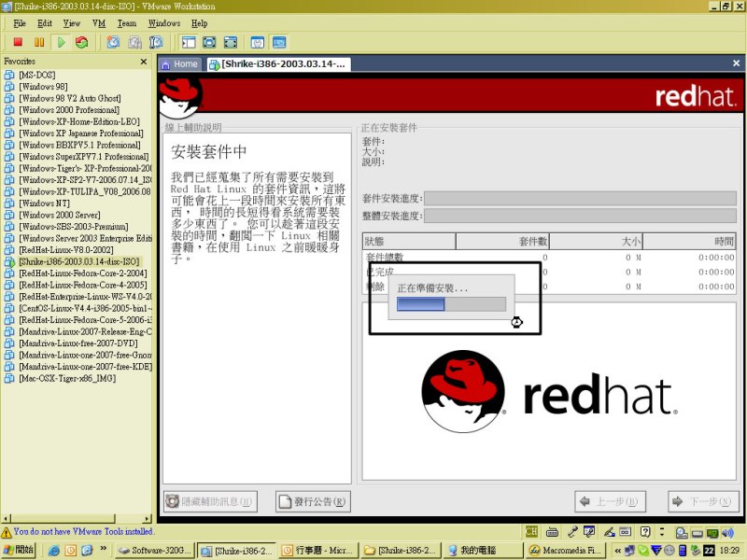Select [Windows NT] in Favorites

[x=44, y=203]
